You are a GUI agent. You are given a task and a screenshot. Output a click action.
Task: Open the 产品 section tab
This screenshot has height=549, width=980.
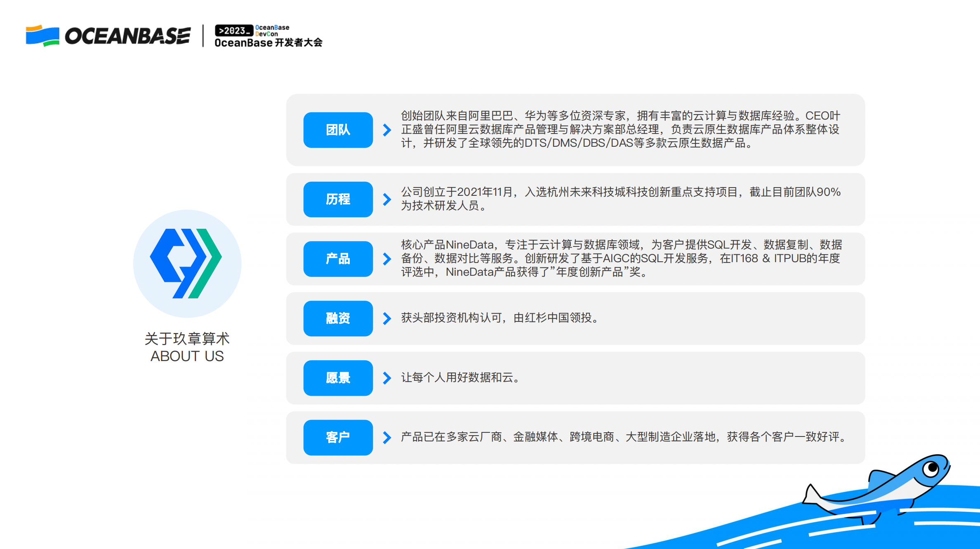(x=338, y=259)
